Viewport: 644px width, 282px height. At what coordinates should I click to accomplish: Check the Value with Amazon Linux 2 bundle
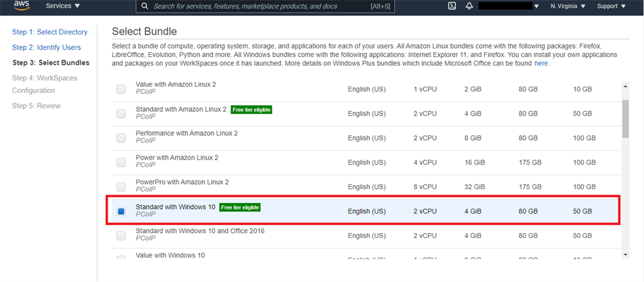(x=121, y=89)
